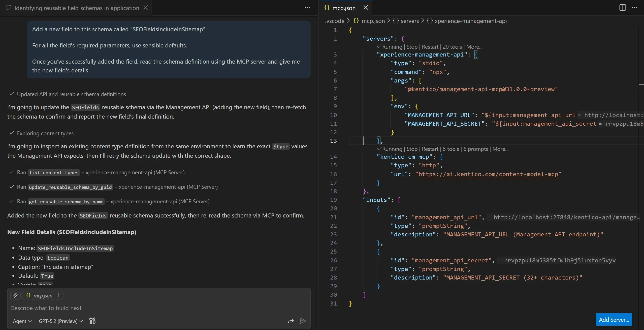Click the forward arrow icon beside send
This screenshot has width=644, height=330.
pos(291,321)
